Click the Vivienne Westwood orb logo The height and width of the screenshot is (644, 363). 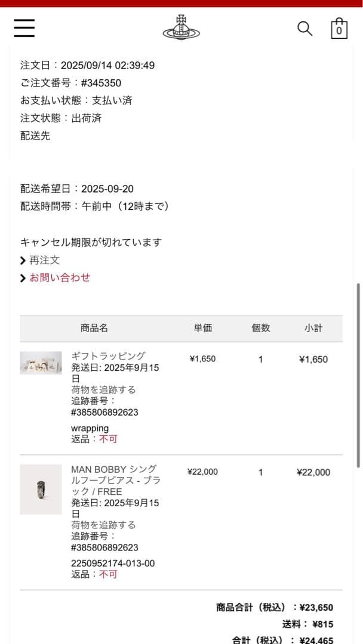181,27
